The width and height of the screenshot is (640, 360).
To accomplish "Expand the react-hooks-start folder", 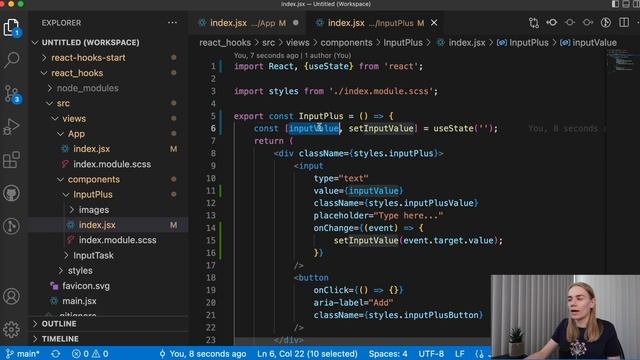I will point(88,58).
